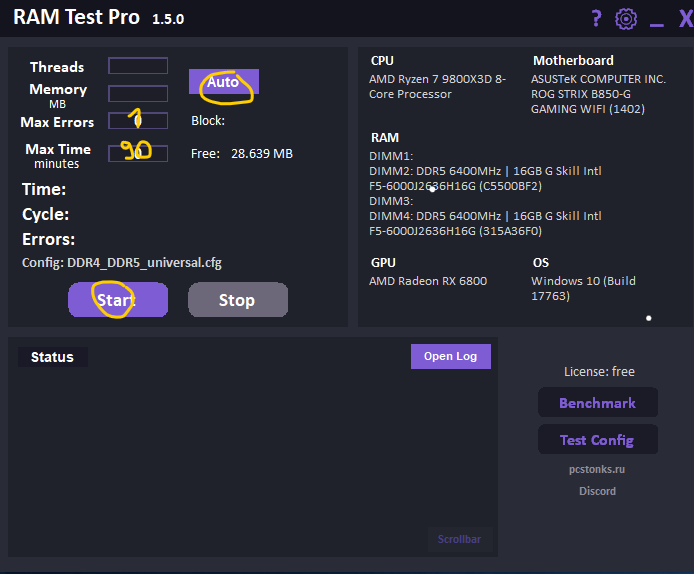Select serial F5-6000J2636H16G (315A36F0)
694x574 pixels.
pos(455,231)
